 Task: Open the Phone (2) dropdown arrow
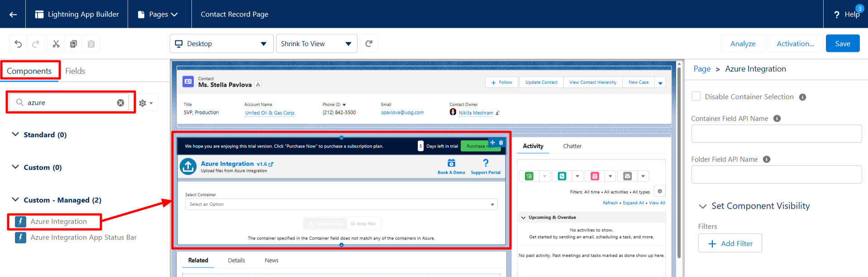(x=344, y=105)
